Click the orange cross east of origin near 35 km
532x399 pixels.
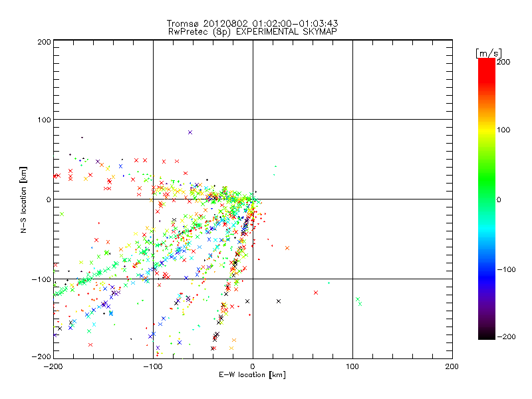click(287, 248)
